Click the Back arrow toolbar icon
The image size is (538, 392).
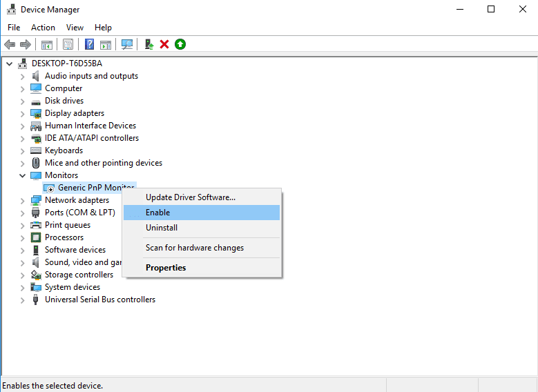10,44
